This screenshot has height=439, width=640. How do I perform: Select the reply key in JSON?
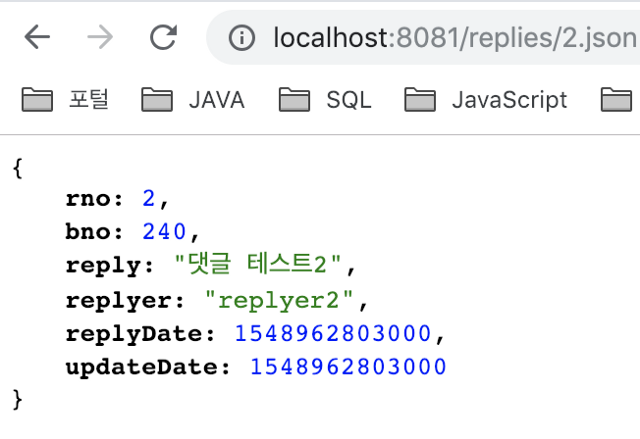[105, 266]
